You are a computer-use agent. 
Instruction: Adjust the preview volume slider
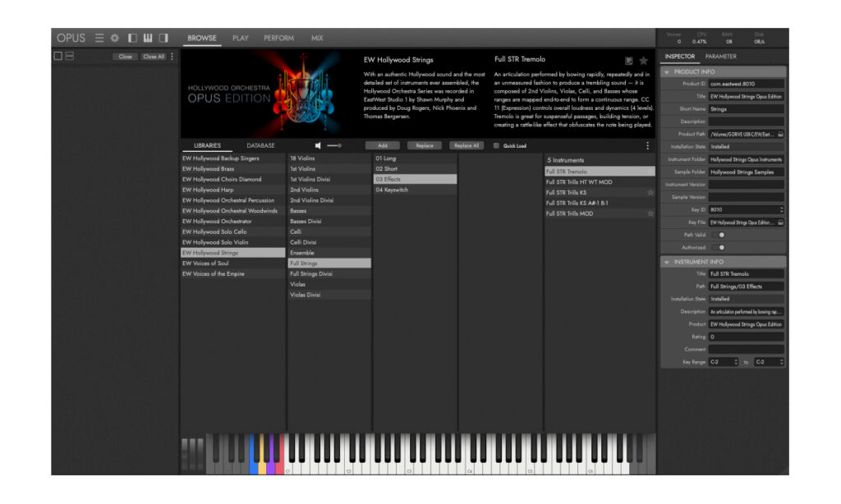click(x=334, y=145)
